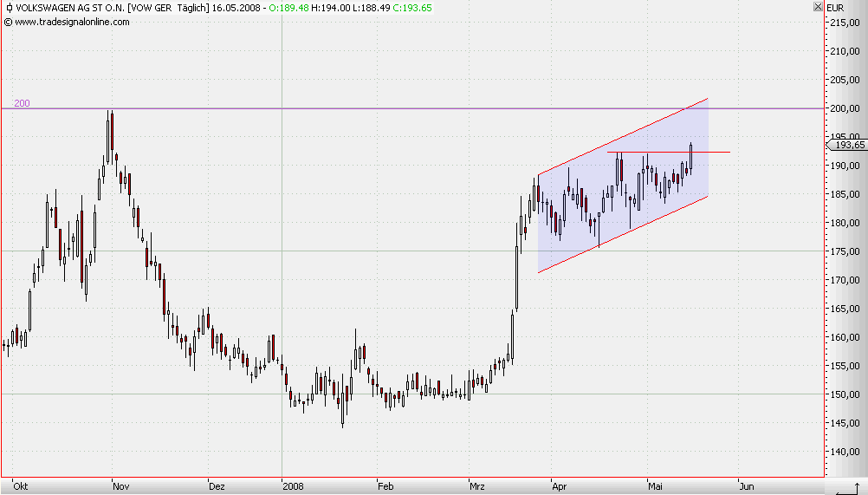
Task: Click the close value C:193.65
Action: pyautogui.click(x=412, y=8)
